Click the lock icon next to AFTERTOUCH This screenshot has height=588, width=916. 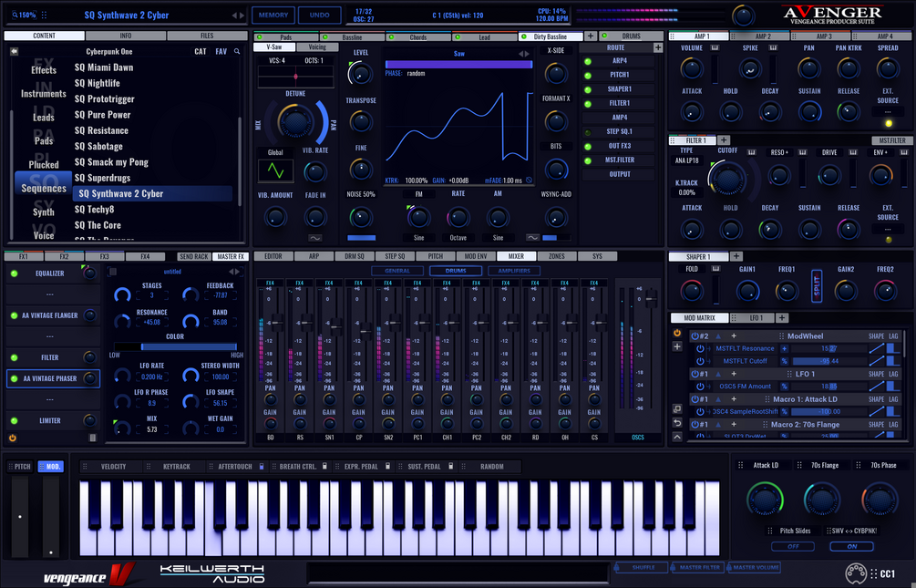[x=262, y=467]
